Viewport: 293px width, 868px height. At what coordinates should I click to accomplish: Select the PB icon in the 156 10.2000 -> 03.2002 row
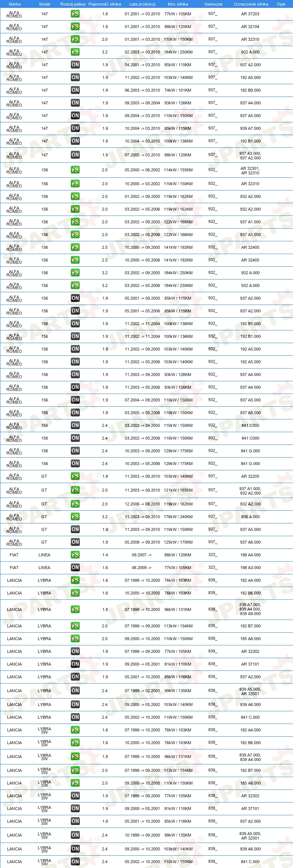tap(75, 184)
